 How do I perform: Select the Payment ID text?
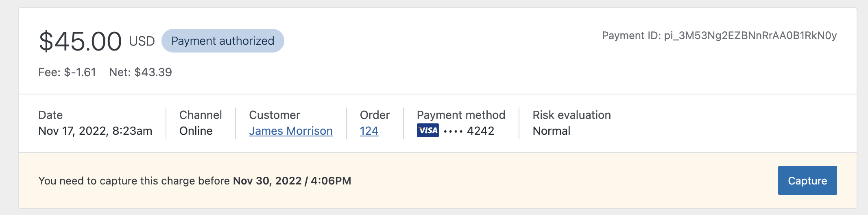pos(719,36)
